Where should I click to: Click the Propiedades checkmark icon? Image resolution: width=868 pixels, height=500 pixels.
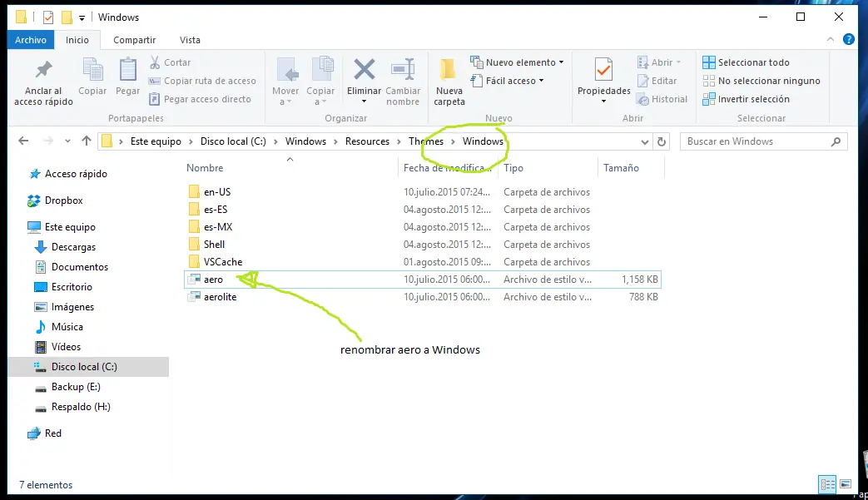click(604, 70)
